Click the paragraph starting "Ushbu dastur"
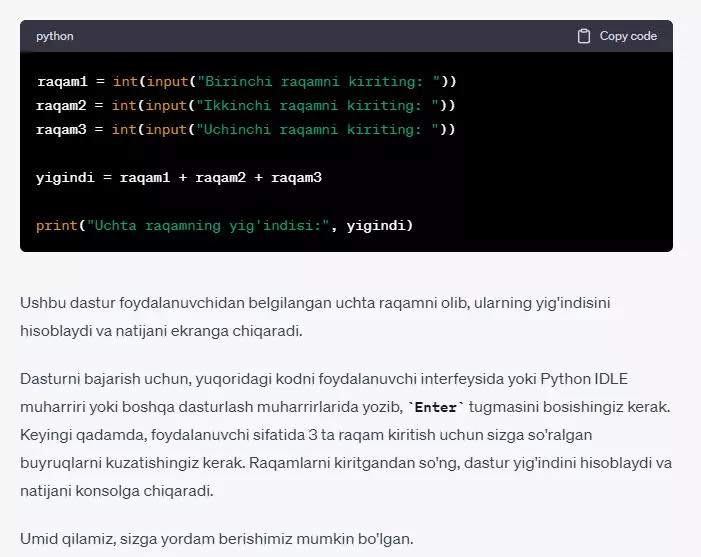 point(315,317)
